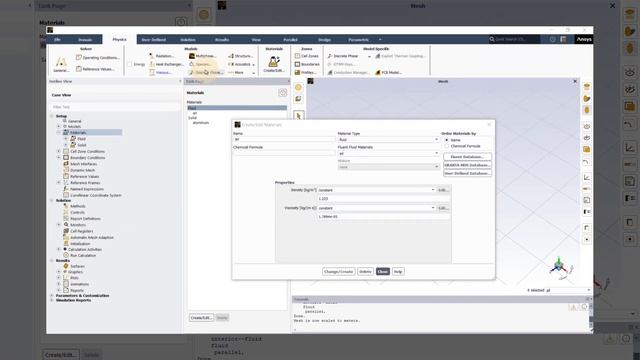640x360 pixels.
Task: Switch to Parallel ribbon tab
Action: (x=290, y=40)
